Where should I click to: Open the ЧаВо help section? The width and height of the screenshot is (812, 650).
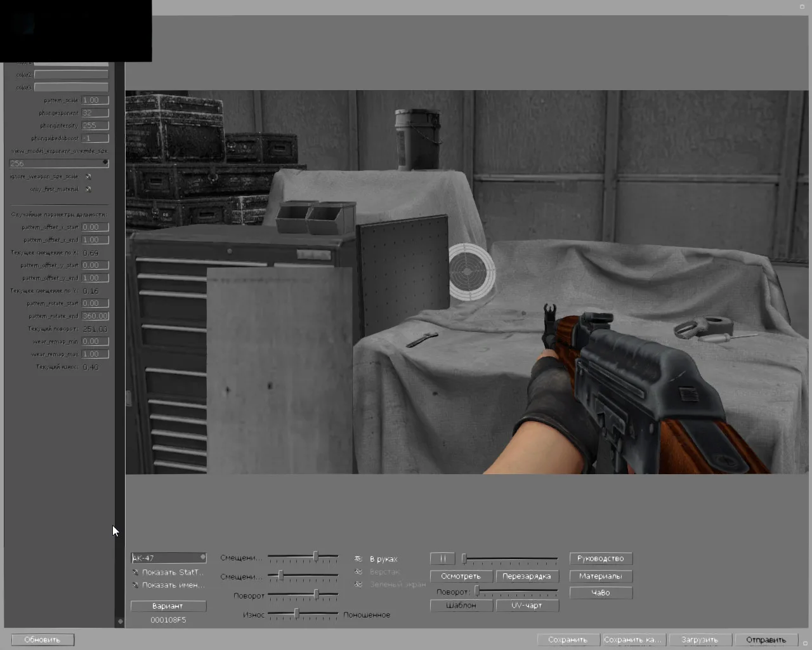click(601, 592)
